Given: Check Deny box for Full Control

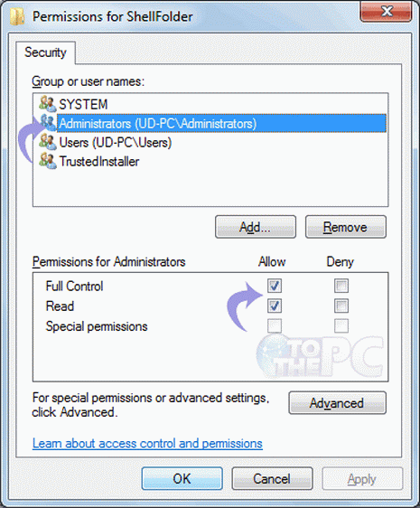Looking at the screenshot, I should pyautogui.click(x=341, y=286).
